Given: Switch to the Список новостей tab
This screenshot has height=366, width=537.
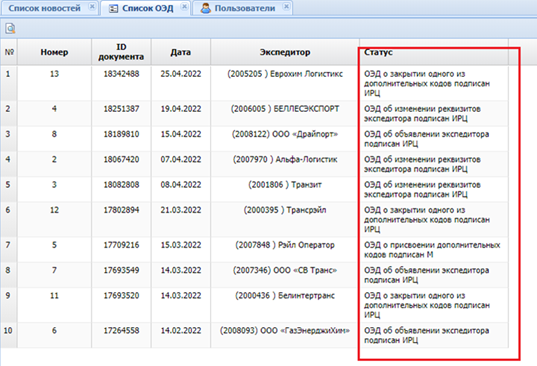Looking at the screenshot, I should pyautogui.click(x=45, y=8).
